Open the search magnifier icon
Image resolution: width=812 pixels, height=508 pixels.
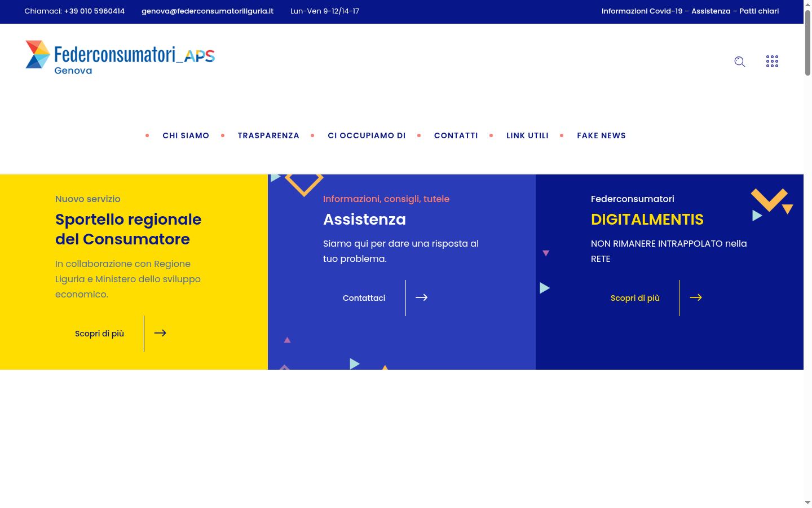tap(740, 62)
